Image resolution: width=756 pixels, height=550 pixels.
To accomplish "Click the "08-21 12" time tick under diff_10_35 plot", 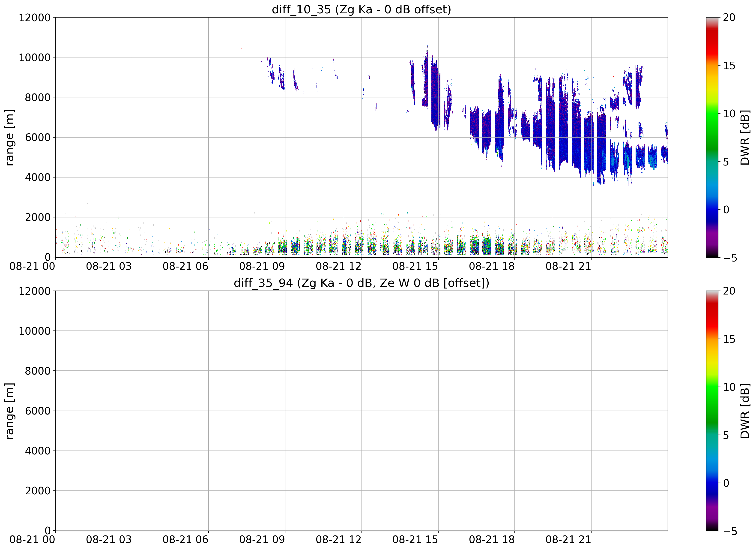I will pos(339,267).
